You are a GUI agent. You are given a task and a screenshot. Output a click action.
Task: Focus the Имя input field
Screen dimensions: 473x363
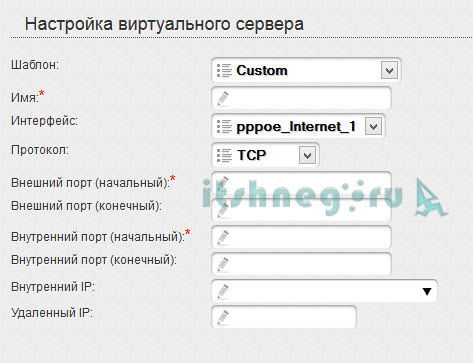[301, 98]
